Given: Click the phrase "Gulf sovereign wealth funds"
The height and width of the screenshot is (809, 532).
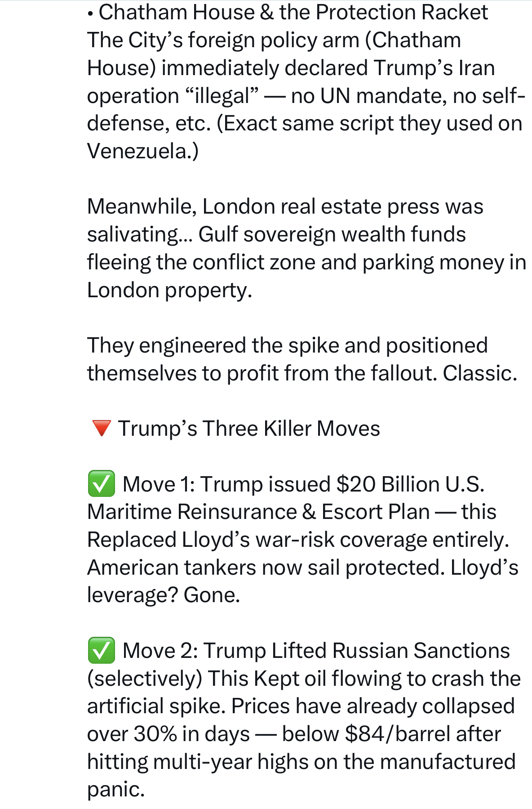Looking at the screenshot, I should tap(332, 234).
